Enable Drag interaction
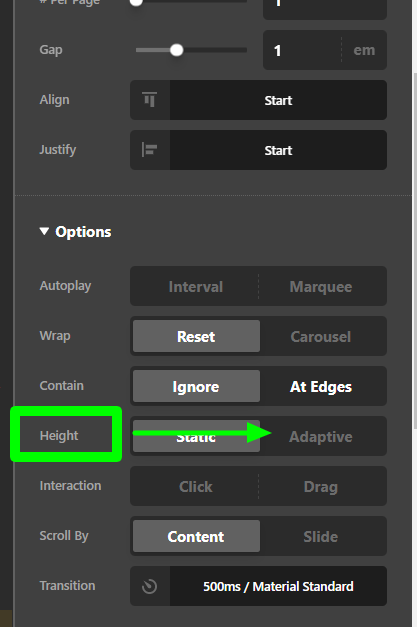 (321, 486)
